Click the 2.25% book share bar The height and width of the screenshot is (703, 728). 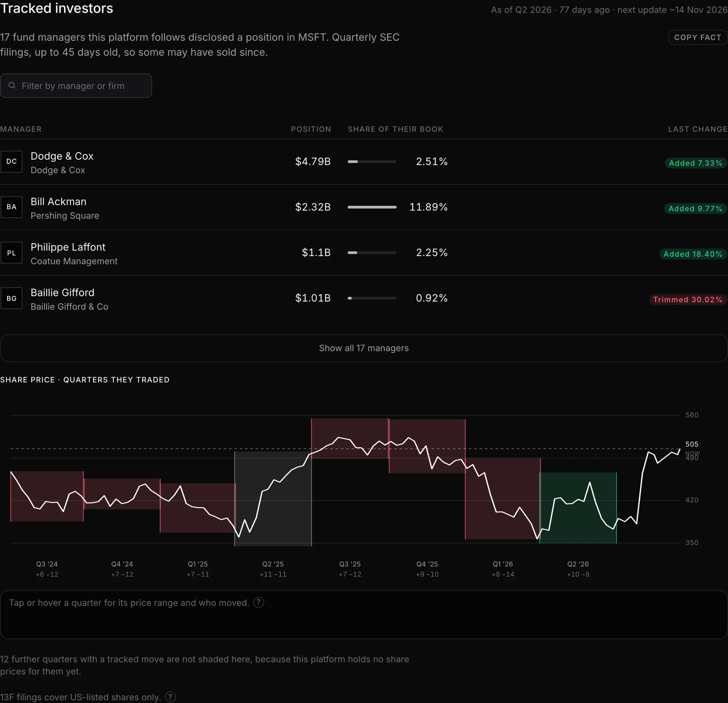(372, 253)
